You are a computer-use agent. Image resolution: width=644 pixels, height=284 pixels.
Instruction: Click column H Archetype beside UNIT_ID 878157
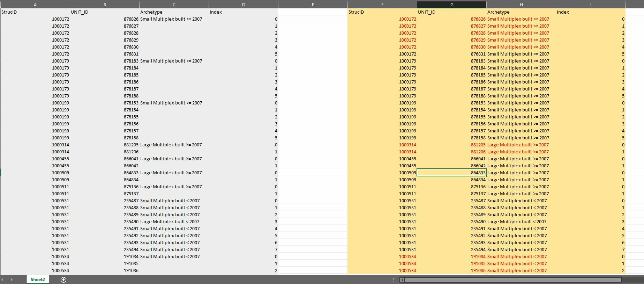coord(521,131)
